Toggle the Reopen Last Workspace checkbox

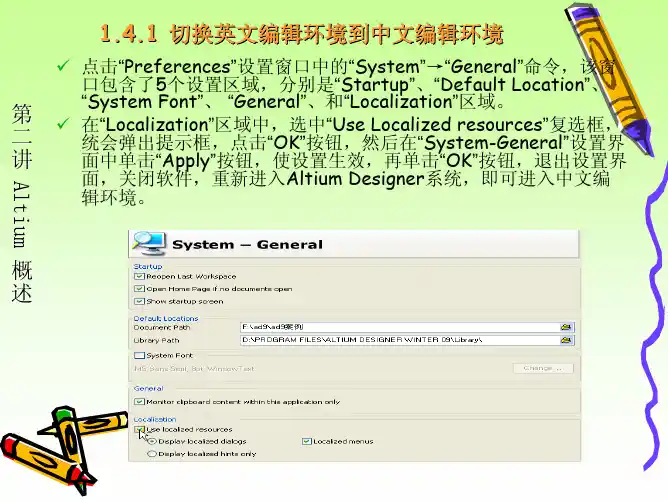coord(139,276)
